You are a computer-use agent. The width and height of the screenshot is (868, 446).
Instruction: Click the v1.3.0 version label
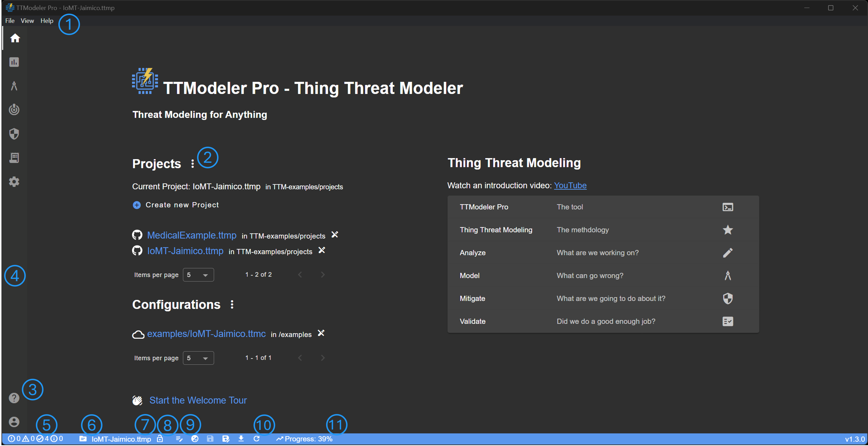[855, 439]
